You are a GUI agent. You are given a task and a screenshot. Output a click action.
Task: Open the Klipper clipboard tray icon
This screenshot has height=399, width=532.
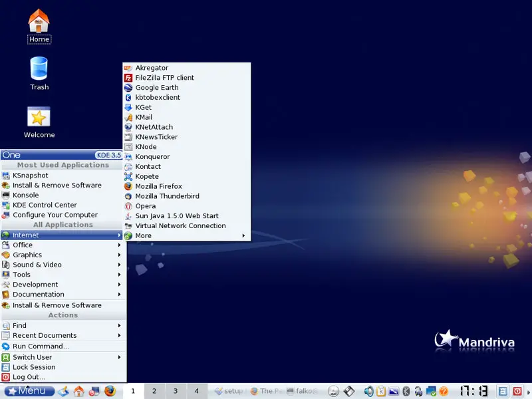[x=381, y=391]
